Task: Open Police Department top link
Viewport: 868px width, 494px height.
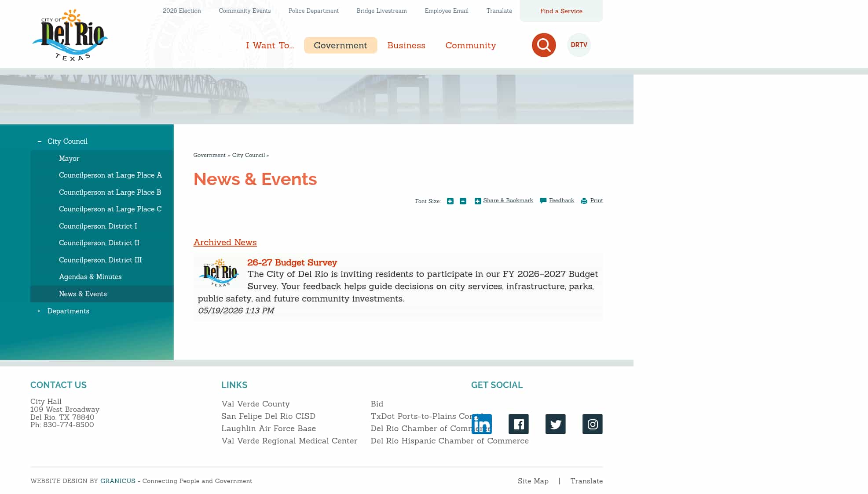Action: 314,11
